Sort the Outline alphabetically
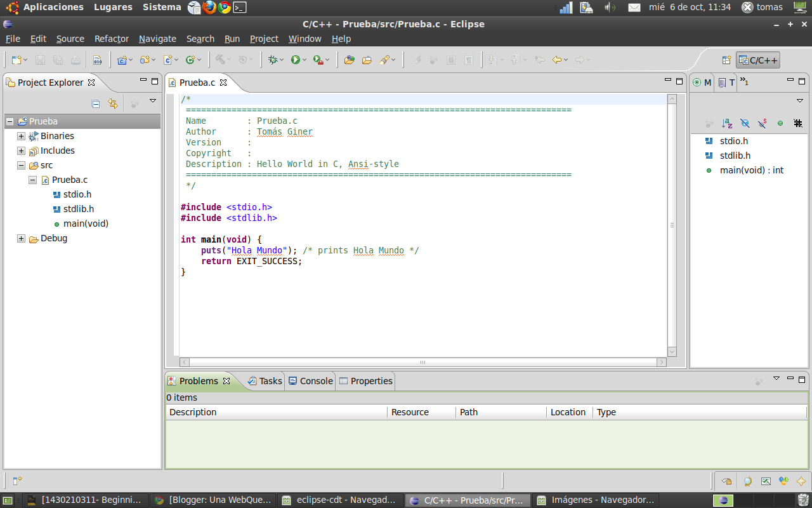Viewport: 812px width, 508px height. [727, 123]
